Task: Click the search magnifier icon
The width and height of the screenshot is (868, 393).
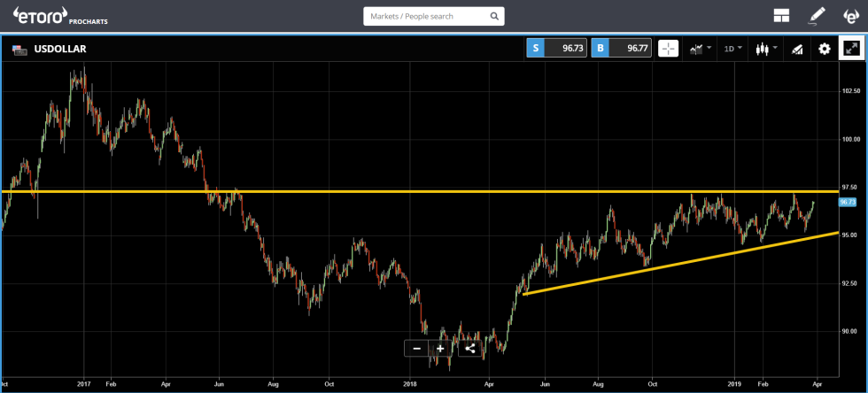Action: (493, 16)
